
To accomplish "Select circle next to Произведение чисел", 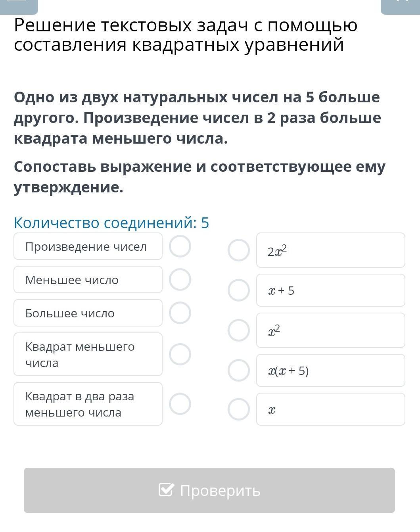I will (x=180, y=246).
